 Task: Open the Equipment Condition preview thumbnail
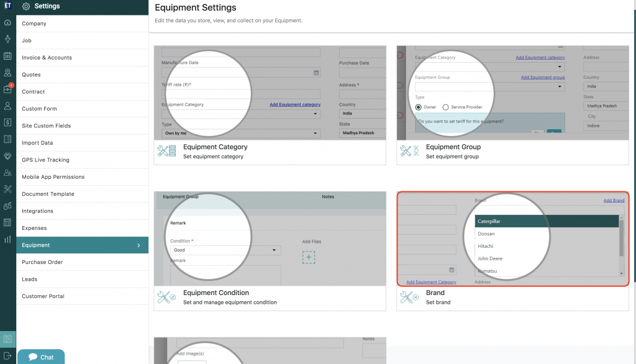(x=270, y=239)
